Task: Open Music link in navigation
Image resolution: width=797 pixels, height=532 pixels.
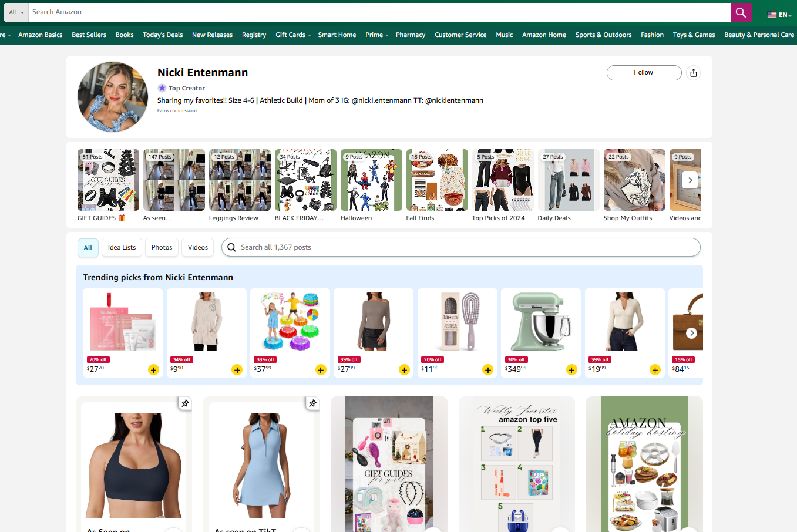Action: point(505,35)
